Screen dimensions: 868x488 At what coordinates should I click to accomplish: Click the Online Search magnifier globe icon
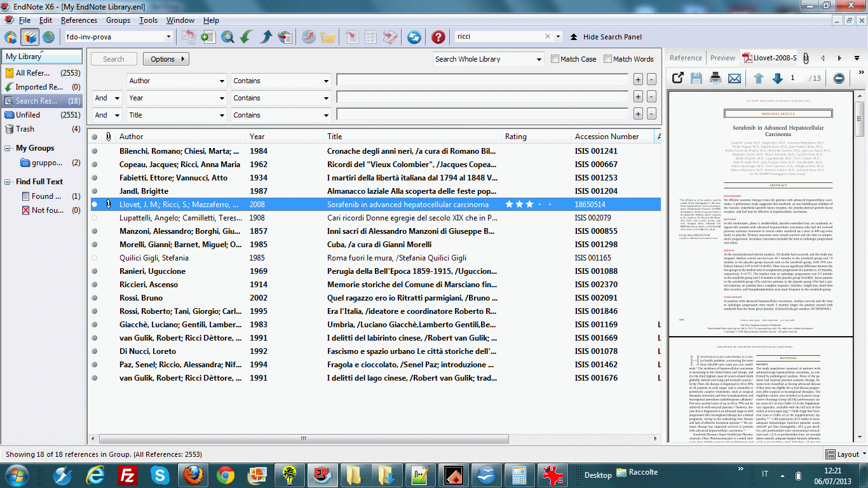(x=227, y=37)
